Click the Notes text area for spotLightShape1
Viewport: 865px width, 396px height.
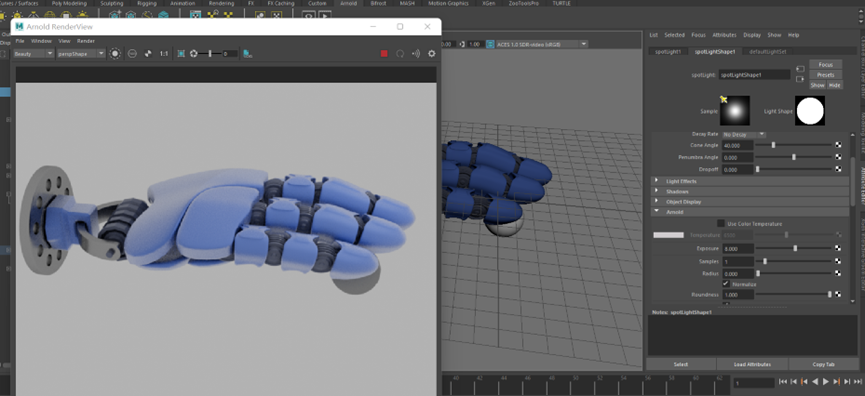pos(752,335)
